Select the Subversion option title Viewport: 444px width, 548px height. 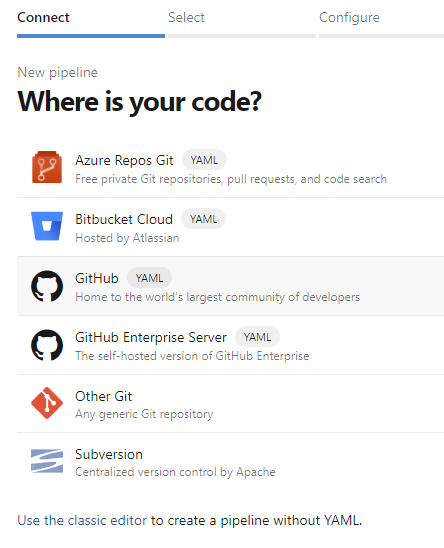pos(109,454)
